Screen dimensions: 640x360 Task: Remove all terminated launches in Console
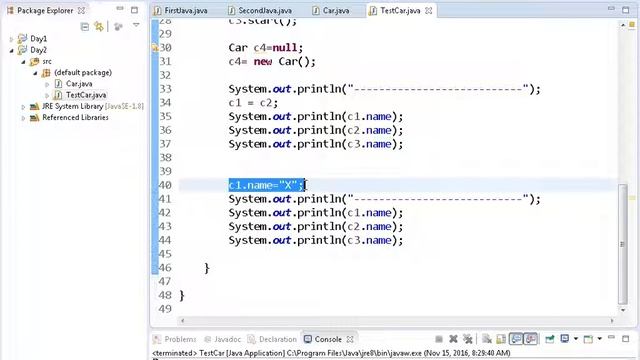point(468,339)
